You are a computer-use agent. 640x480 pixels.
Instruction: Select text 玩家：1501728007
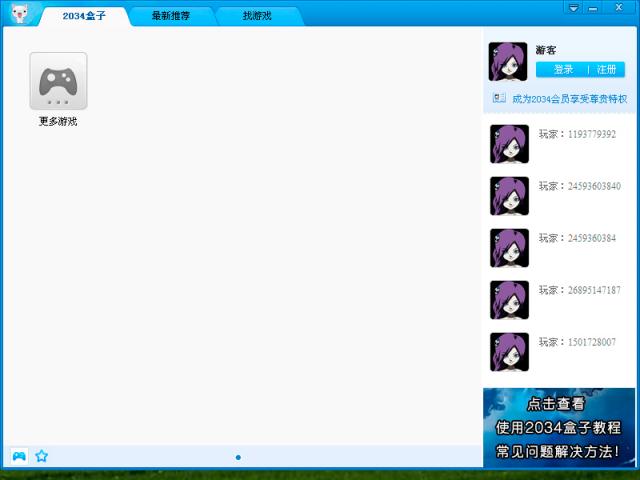pyautogui.click(x=577, y=342)
